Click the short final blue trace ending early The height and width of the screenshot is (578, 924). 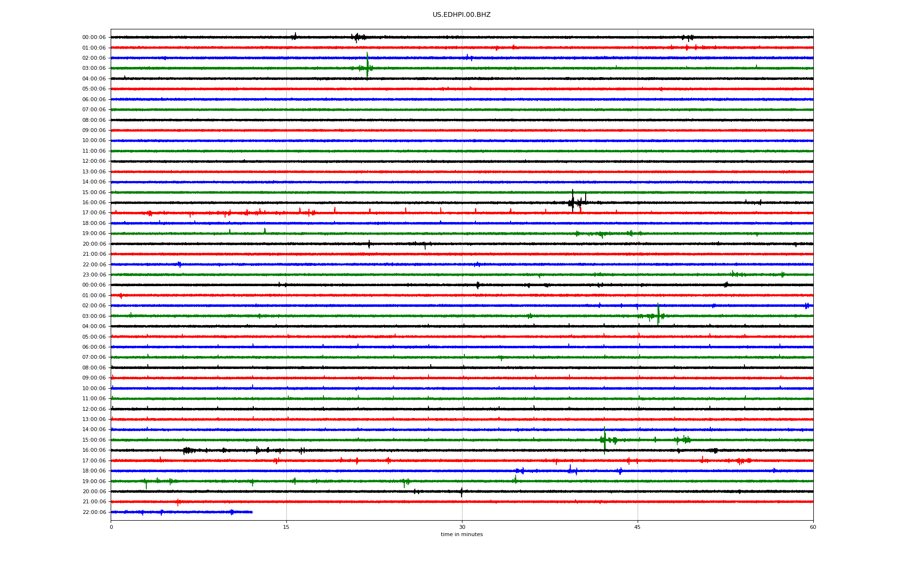(x=181, y=512)
